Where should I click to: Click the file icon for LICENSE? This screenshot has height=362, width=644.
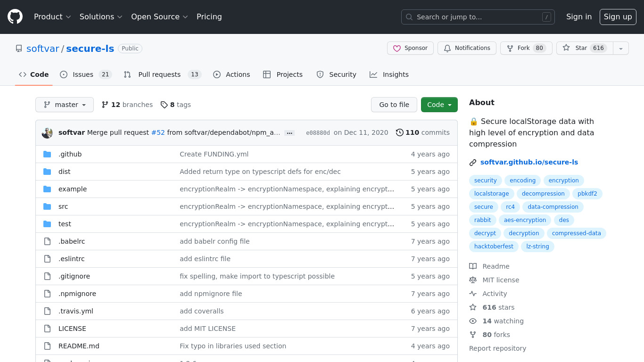47,329
